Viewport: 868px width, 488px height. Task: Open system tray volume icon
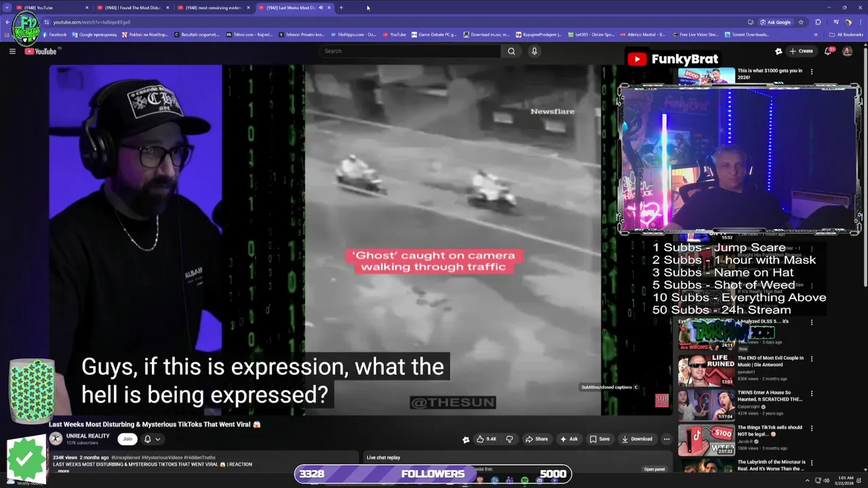(825, 481)
